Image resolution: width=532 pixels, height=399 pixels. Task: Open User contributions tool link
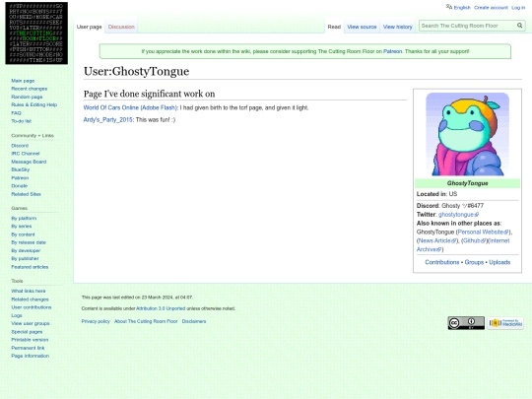tap(32, 307)
